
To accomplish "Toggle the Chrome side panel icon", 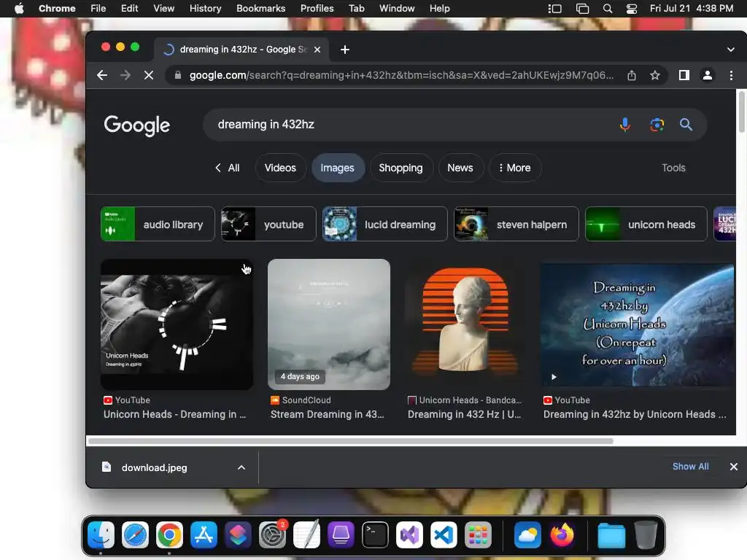I will coord(684,75).
